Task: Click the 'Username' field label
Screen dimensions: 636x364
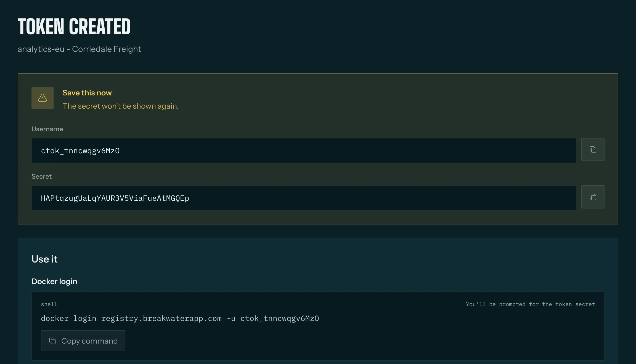Action: point(47,129)
